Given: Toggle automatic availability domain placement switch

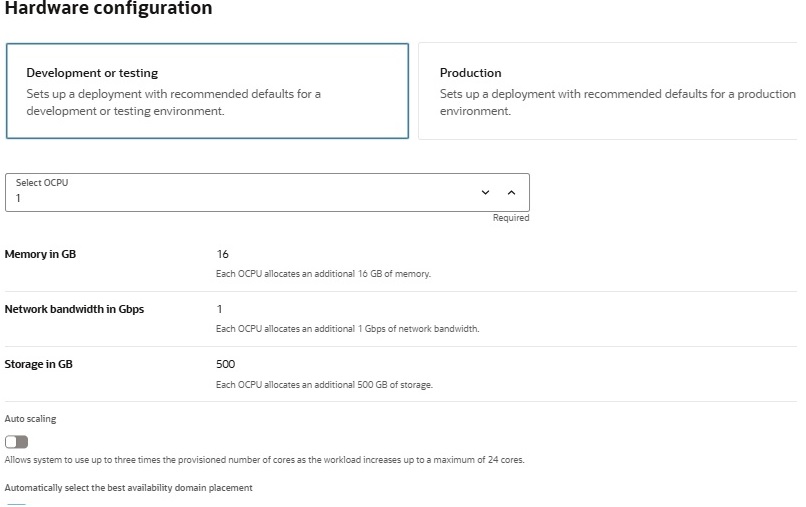Looking at the screenshot, I should [x=16, y=504].
